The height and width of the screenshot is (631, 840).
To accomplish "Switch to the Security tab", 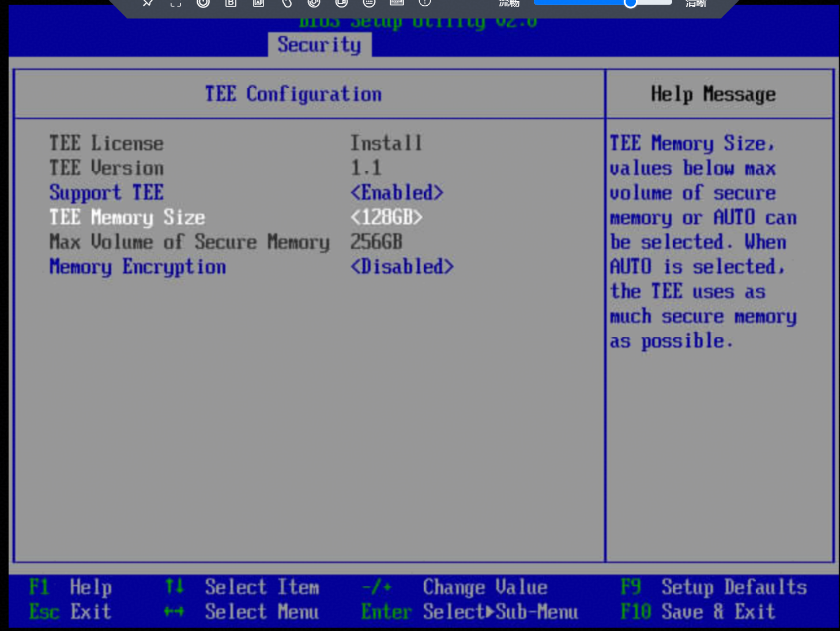I will (319, 44).
